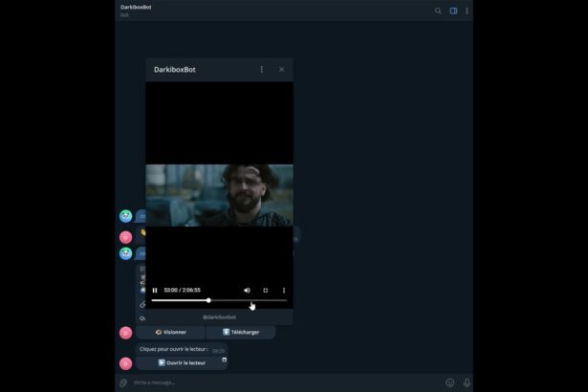
Task: Enter fullscreen video mode
Action: pos(266,291)
